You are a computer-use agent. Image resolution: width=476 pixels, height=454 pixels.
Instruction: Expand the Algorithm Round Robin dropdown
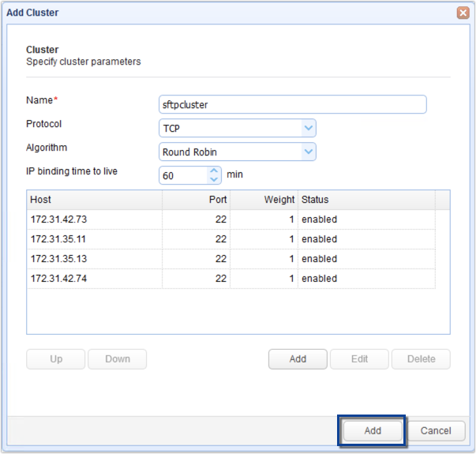coord(308,152)
